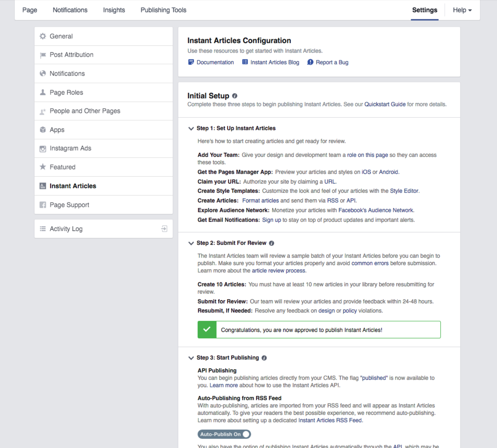Click the Featured star icon
This screenshot has height=448, width=497.
coord(43,167)
